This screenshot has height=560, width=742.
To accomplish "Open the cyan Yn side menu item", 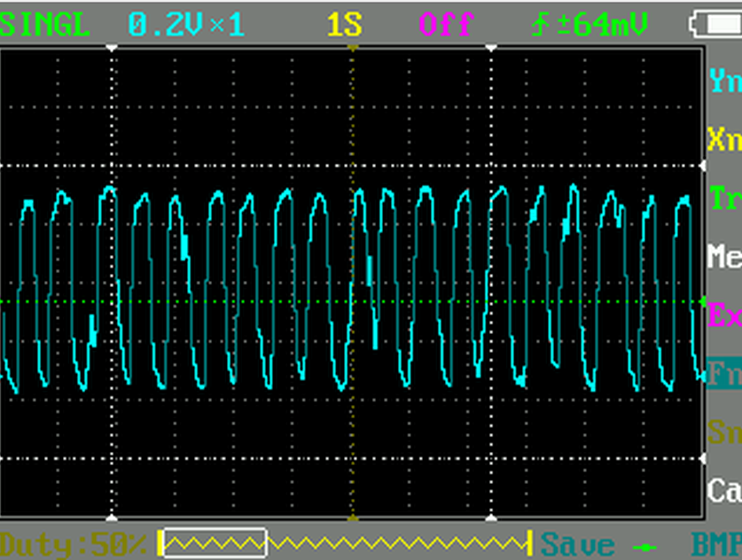I will point(725,82).
